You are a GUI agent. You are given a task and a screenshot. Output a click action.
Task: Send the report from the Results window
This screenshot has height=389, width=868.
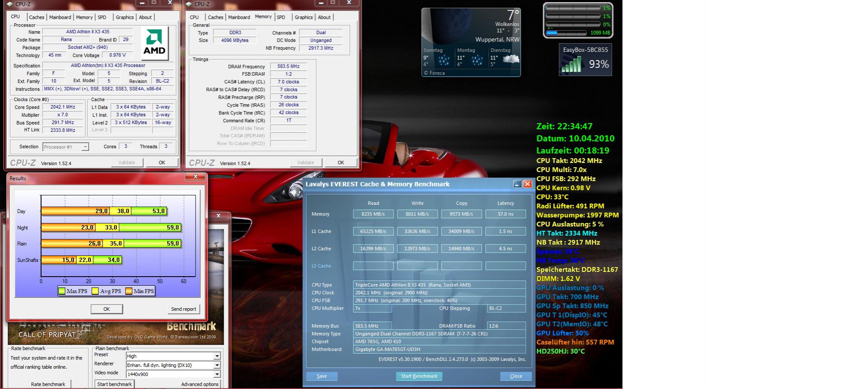(x=183, y=309)
